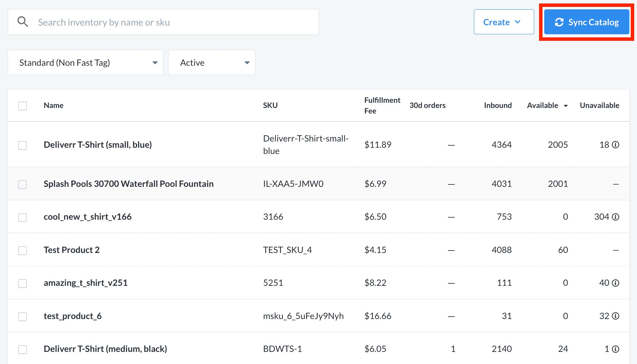Click the info icon on cool_new_t_shirt_v166 row
This screenshot has width=637, height=364.
(x=616, y=217)
